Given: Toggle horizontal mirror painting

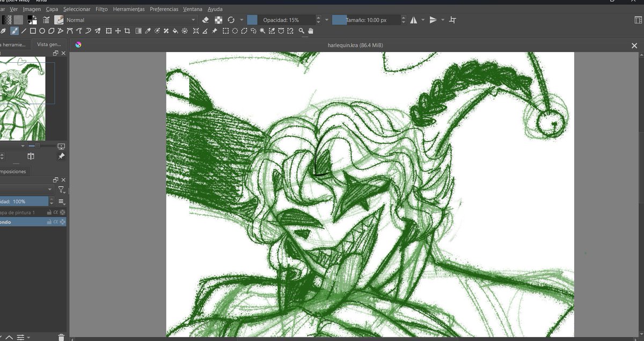Looking at the screenshot, I should click(x=413, y=20).
